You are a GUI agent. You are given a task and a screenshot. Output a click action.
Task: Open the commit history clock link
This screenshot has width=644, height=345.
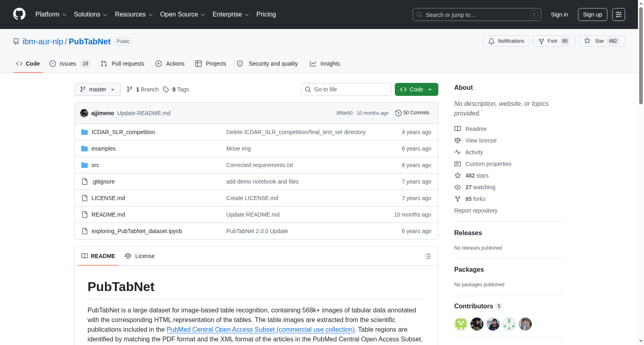click(x=412, y=113)
